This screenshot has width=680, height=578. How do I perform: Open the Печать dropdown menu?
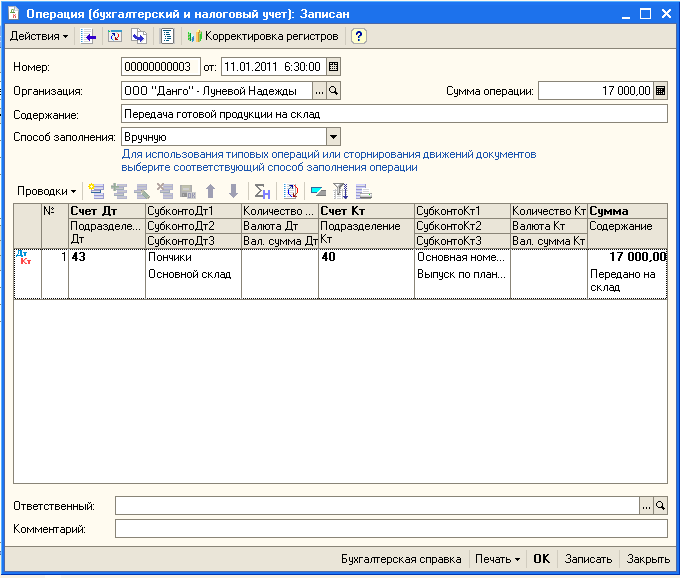click(497, 559)
